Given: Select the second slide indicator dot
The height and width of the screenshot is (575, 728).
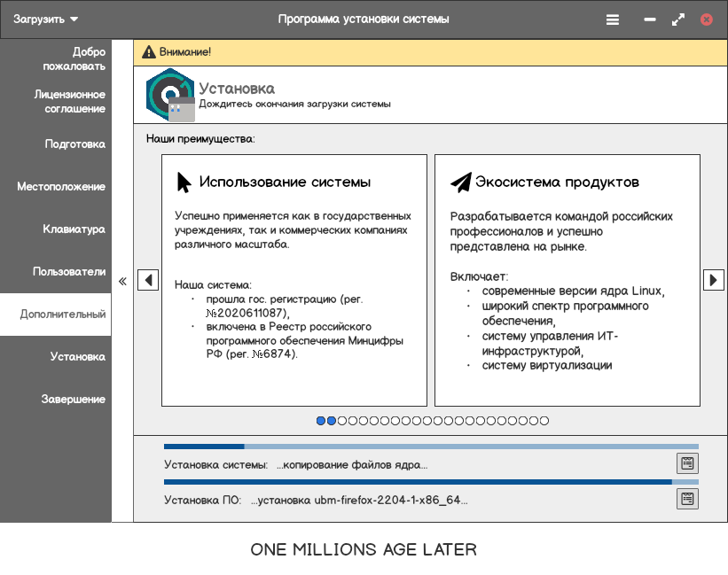Looking at the screenshot, I should pyautogui.click(x=332, y=421).
